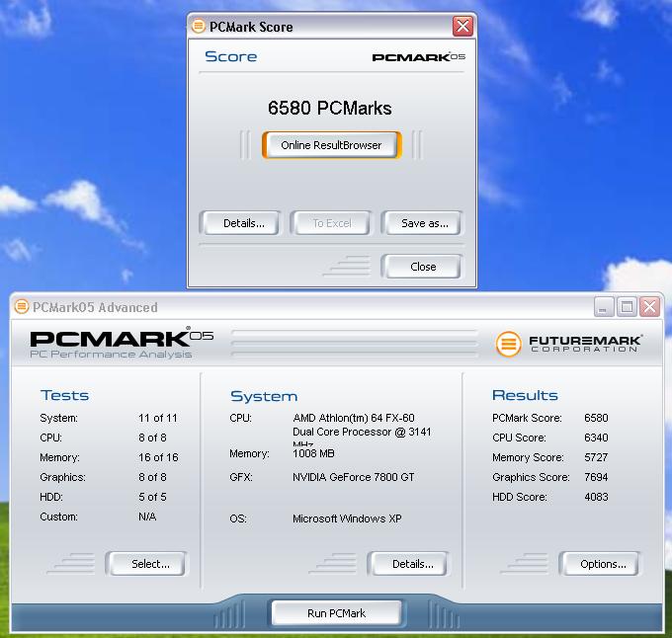
Task: Click the HDD Score value 4083
Action: 596,497
